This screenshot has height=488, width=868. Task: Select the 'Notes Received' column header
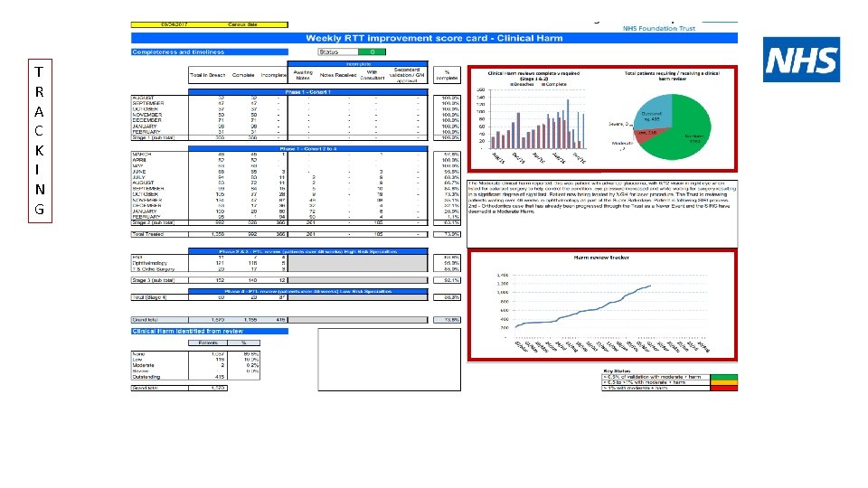(x=337, y=75)
